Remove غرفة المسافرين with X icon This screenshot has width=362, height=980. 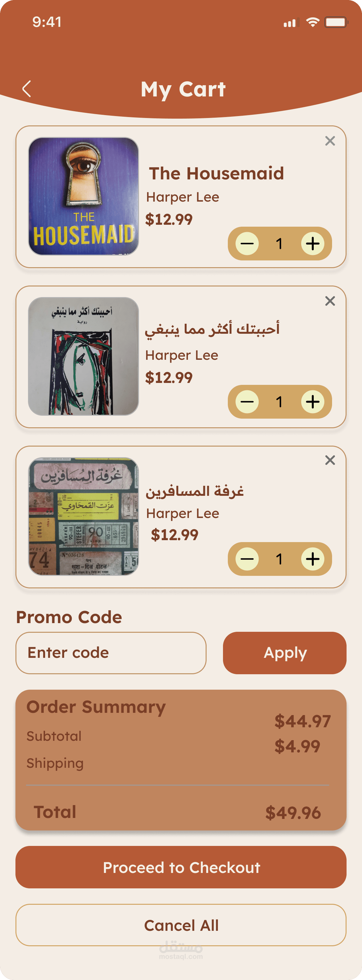tap(330, 460)
